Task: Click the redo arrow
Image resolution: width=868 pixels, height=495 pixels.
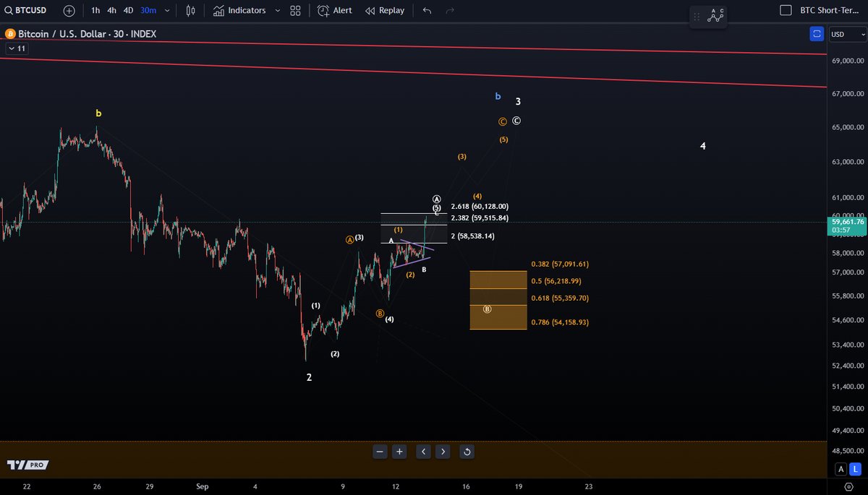Action: [449, 10]
